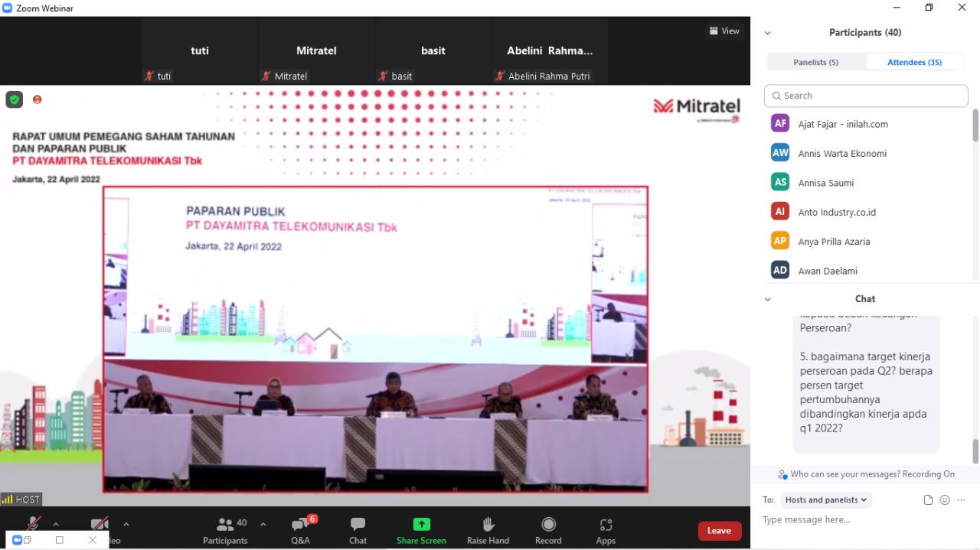Screen dimensions: 980x550
Task: Open the View layout button
Action: point(724,31)
